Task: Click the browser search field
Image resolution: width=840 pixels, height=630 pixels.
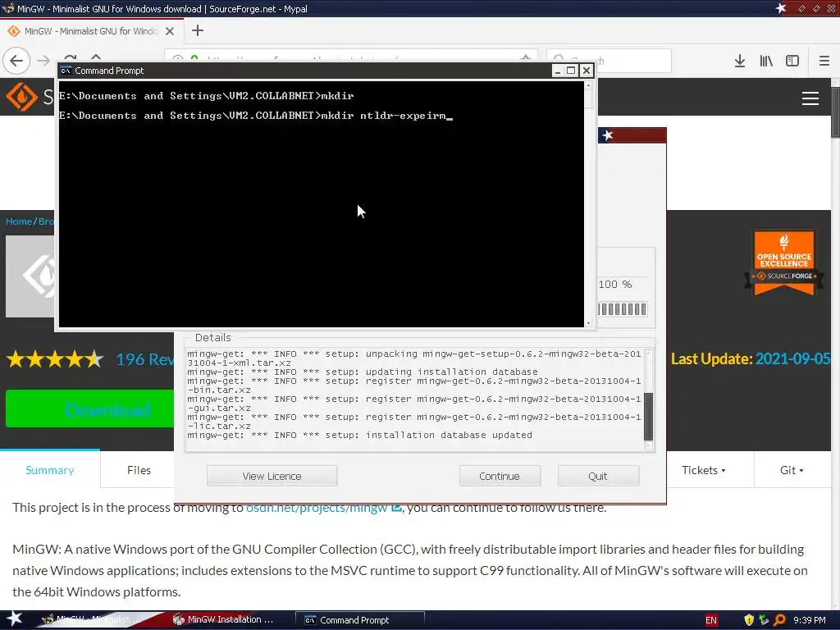Action: coord(609,61)
